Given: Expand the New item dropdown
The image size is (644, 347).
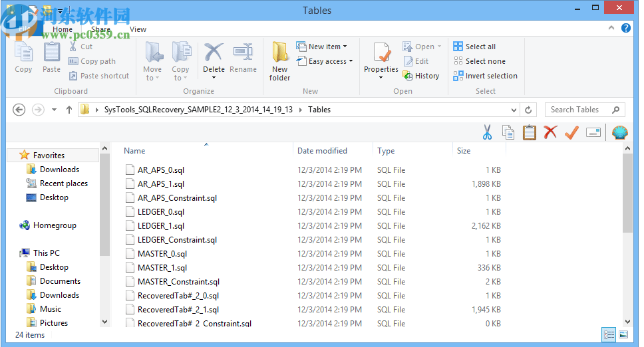Looking at the screenshot, I should tap(345, 47).
